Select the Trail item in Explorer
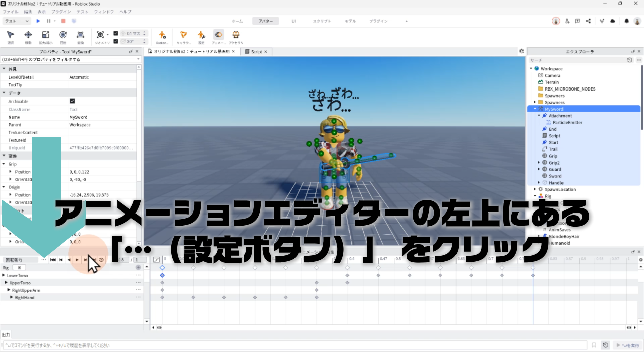The image size is (644, 362). coord(553,149)
